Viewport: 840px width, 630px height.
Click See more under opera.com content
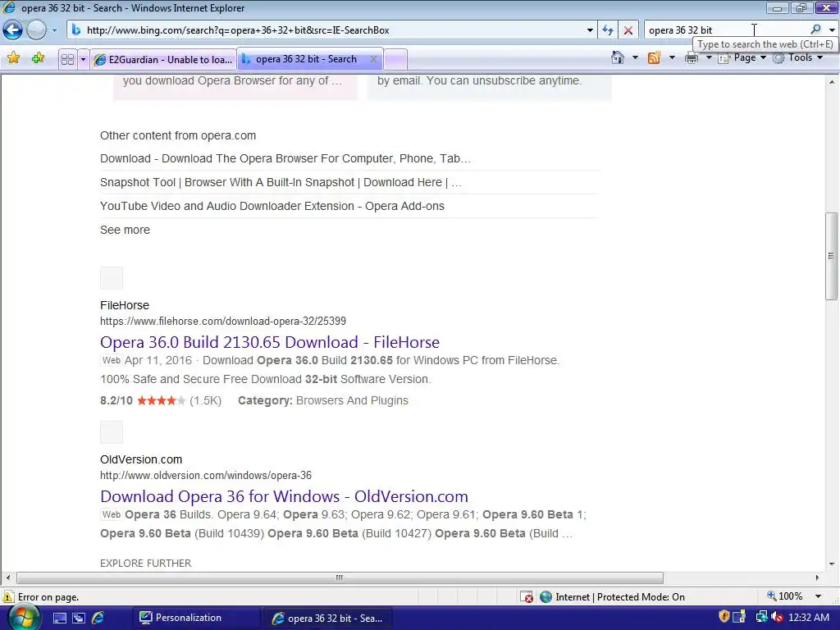tap(125, 230)
